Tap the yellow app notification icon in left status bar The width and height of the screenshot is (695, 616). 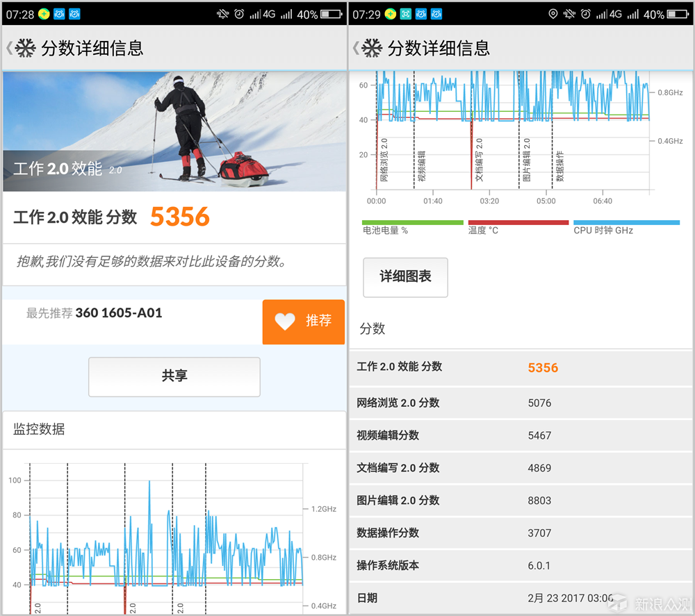coord(43,14)
